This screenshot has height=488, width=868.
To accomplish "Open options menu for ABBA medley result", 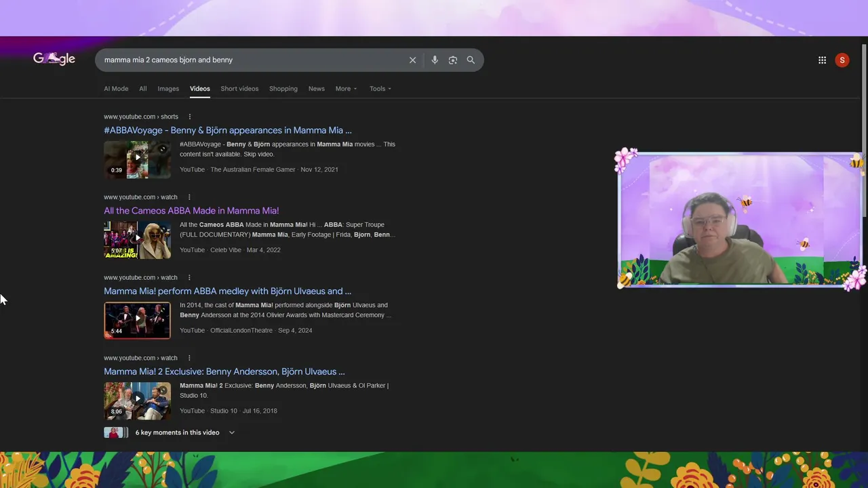I will pos(189,277).
